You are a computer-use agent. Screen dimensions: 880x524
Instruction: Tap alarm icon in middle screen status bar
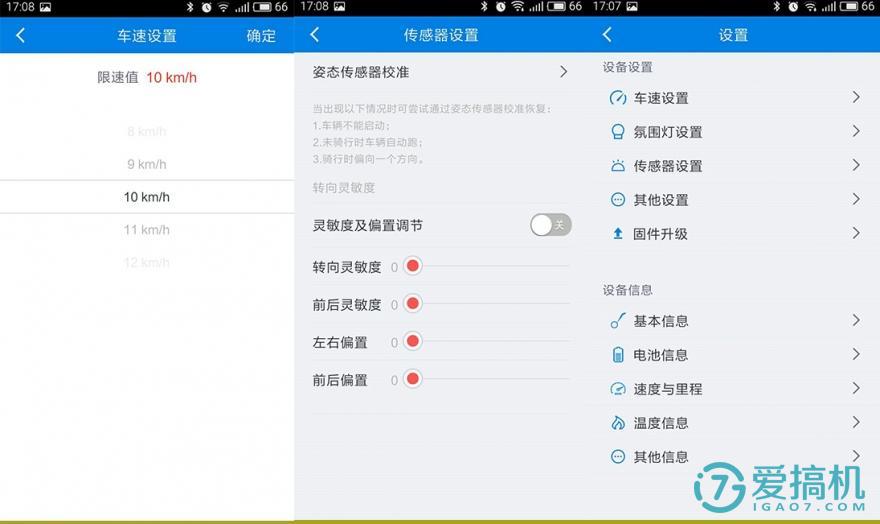(x=501, y=7)
